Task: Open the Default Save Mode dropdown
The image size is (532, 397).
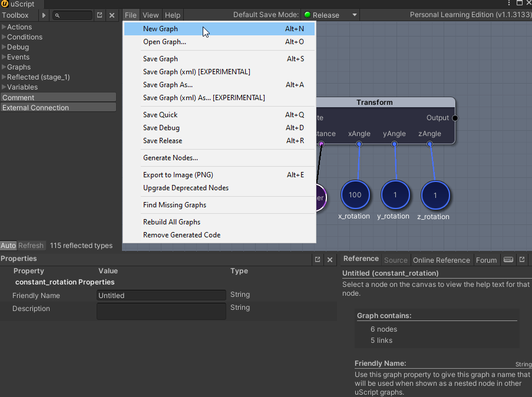Action: (x=331, y=15)
